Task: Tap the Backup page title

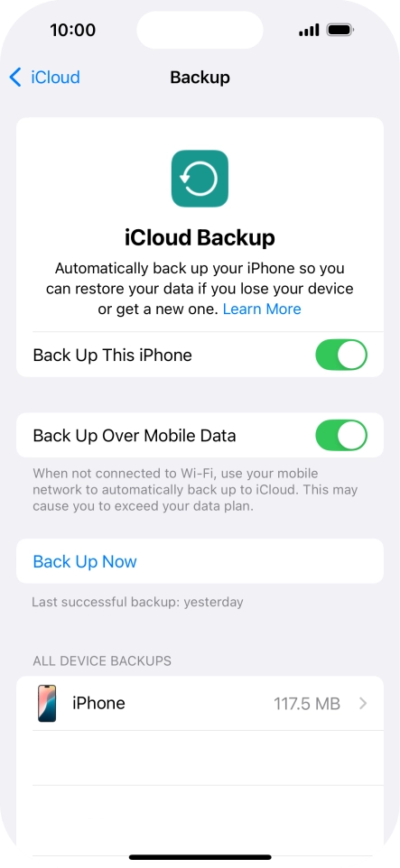Action: point(200,77)
